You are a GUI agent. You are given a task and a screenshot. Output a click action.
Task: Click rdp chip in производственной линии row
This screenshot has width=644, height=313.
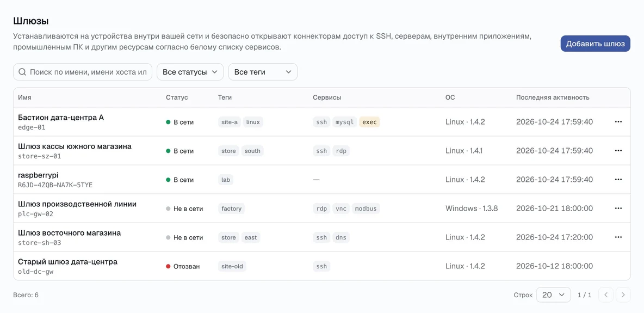321,208
